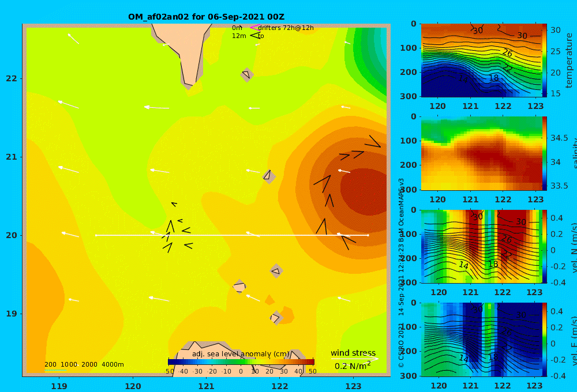The width and height of the screenshot is (577, 392).
Task: Click the '12m' legend label
Action: coord(239,36)
